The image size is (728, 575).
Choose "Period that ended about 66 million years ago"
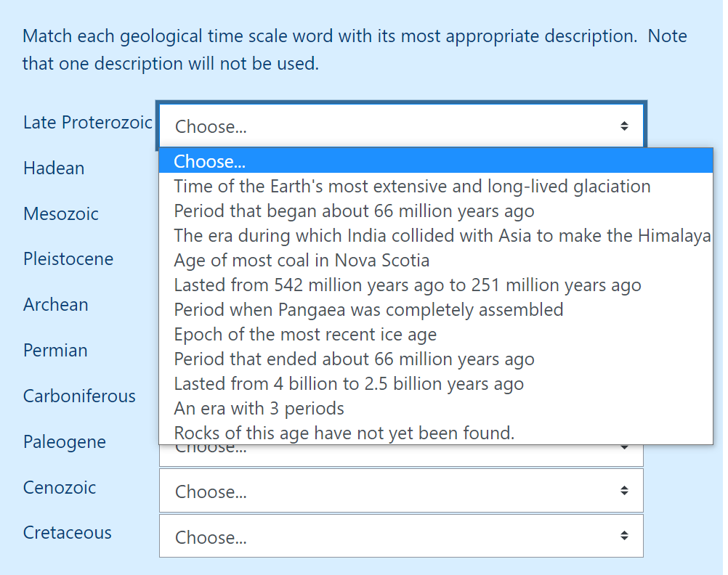tap(354, 359)
